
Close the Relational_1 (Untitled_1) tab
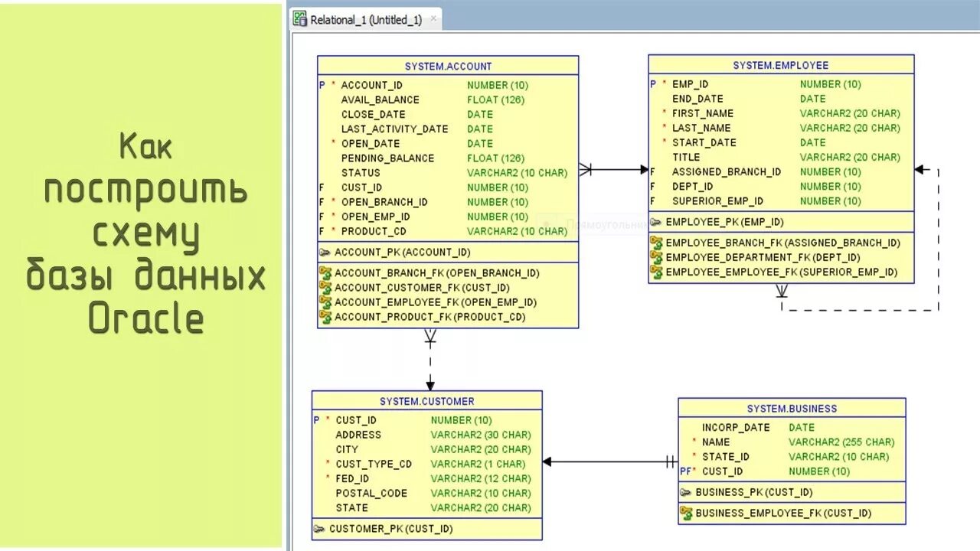(433, 20)
